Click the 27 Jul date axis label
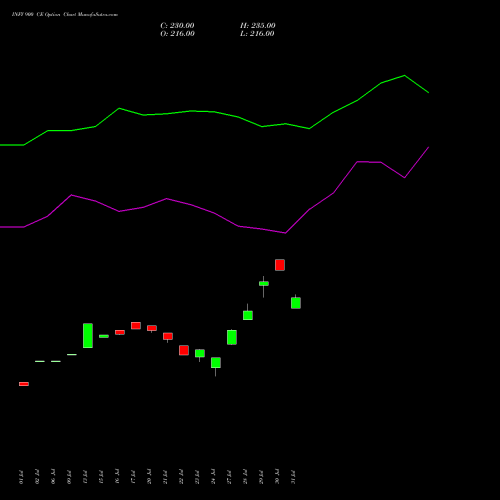500x500 pixels. (x=229, y=477)
